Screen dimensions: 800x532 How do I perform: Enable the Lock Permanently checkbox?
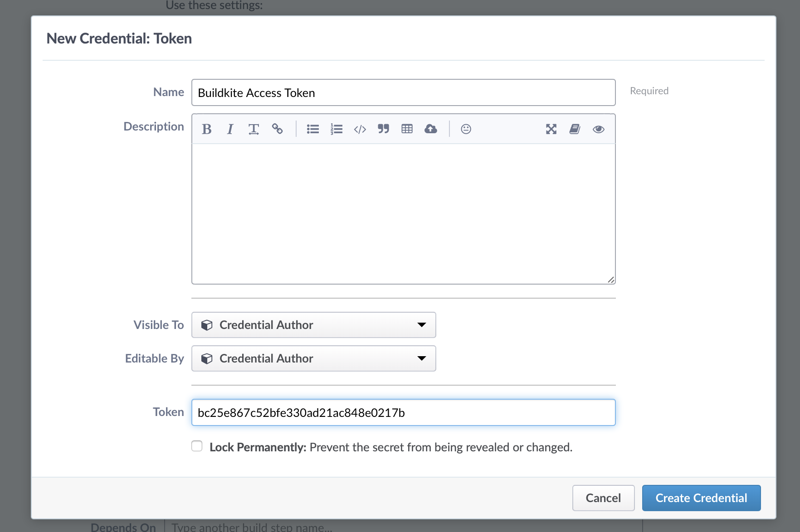pos(197,446)
